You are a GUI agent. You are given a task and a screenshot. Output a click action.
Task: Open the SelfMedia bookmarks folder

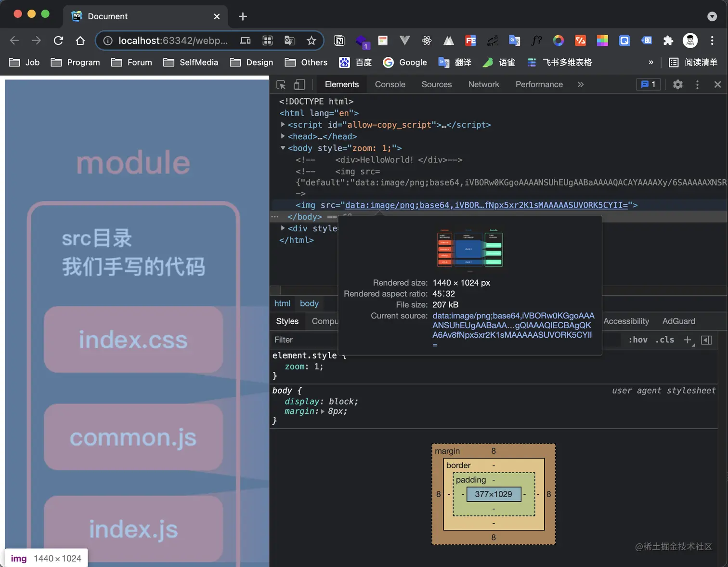click(x=191, y=62)
